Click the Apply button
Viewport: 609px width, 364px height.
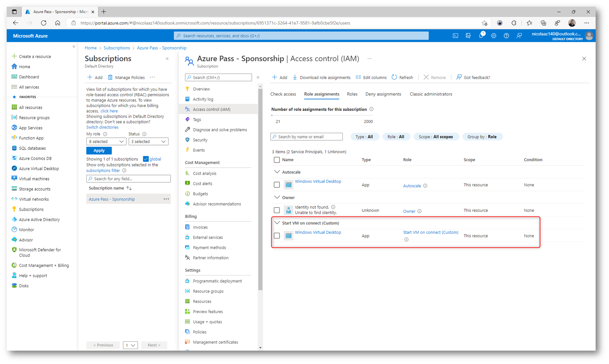click(x=99, y=150)
